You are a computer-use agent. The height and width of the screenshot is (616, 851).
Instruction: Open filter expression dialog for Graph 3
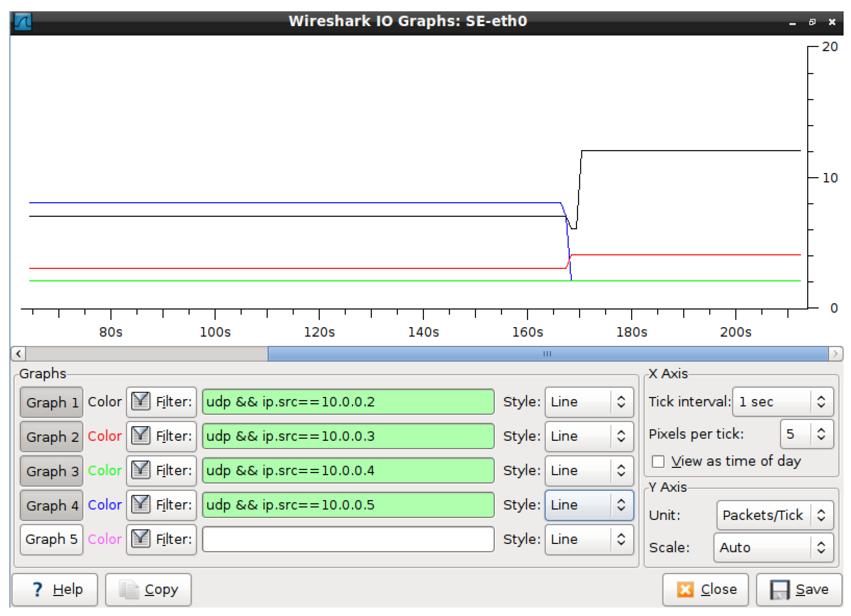tap(162, 470)
